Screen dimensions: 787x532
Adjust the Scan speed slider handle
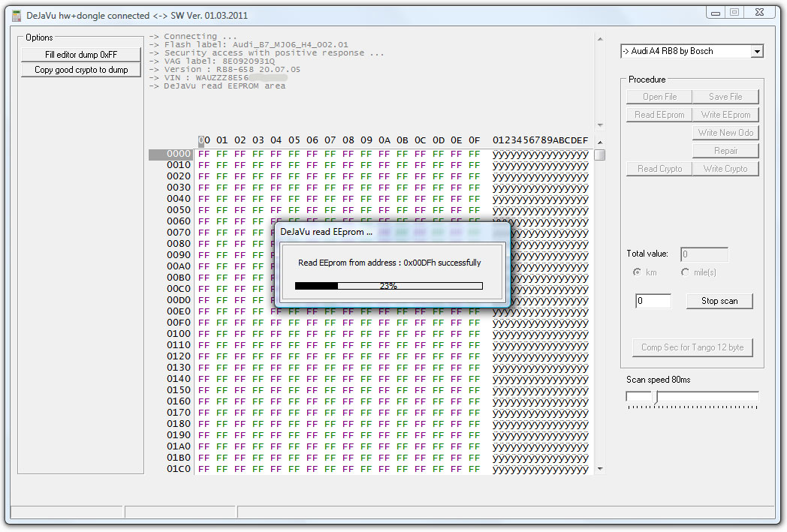[x=655, y=397]
